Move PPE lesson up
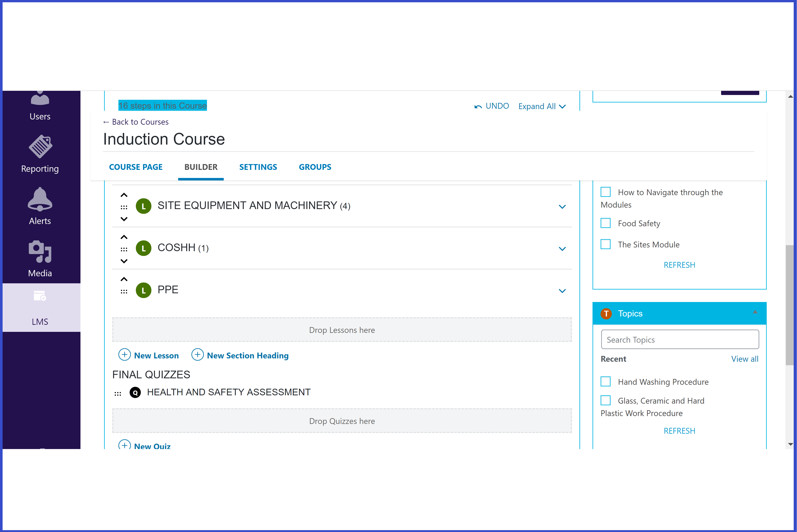This screenshot has height=532, width=797. coord(124,279)
